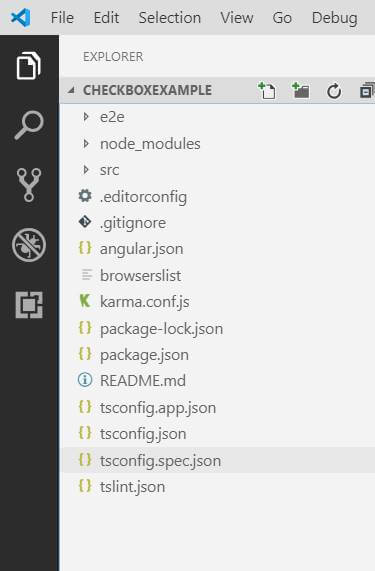
Task: Click the braces icon beside tsconfig.spec.json
Action: click(x=85, y=460)
